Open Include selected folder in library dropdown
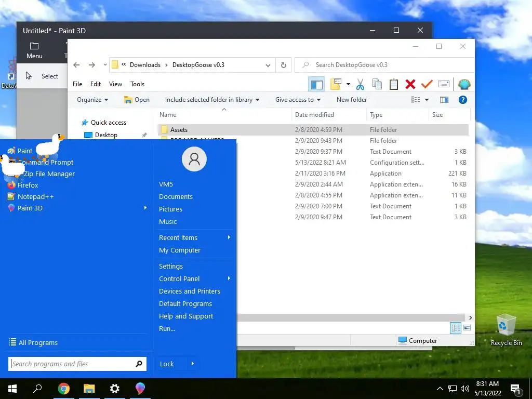Viewport: 532px width, 399px height. click(x=212, y=100)
